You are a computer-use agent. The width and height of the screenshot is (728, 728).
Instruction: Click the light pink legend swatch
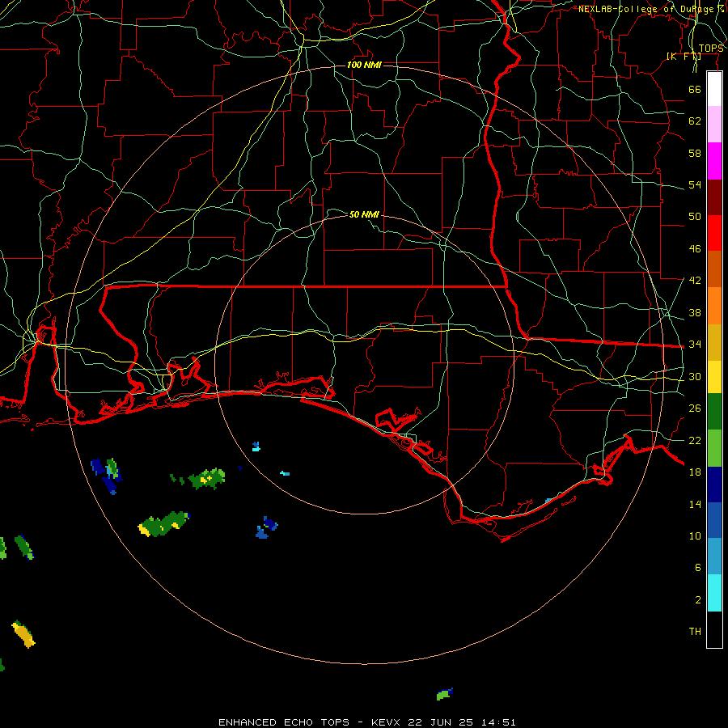click(x=714, y=125)
